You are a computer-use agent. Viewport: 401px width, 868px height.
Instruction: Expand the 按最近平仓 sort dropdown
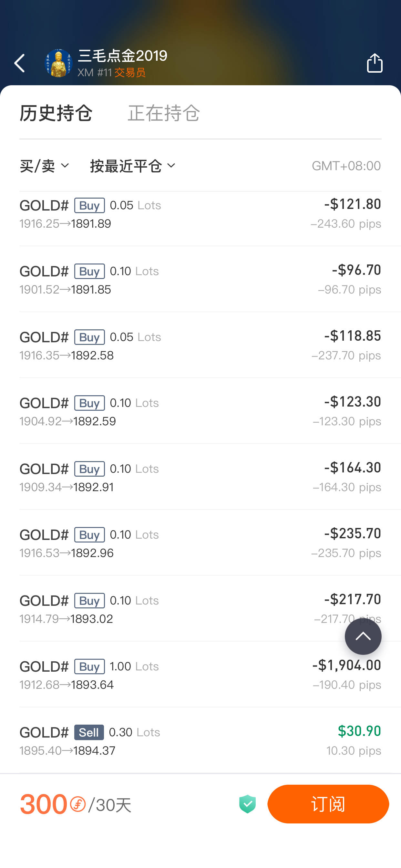[133, 166]
